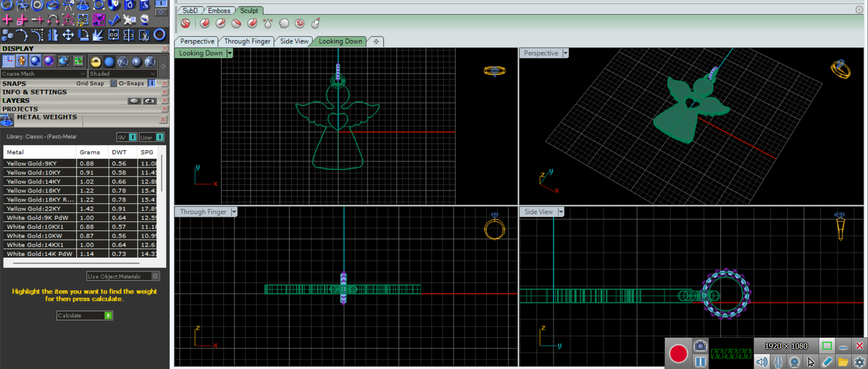868x369 pixels.
Task: Select the blob-shaped sculpt brush icon
Action: [x=284, y=23]
